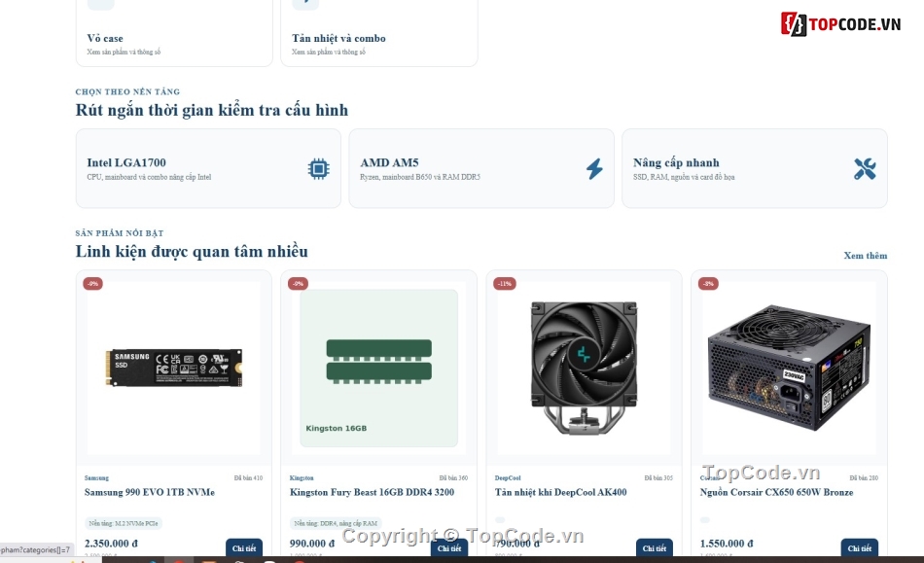Screen dimensions: 924x563
Task: Click the Kingston brand label
Action: click(302, 478)
